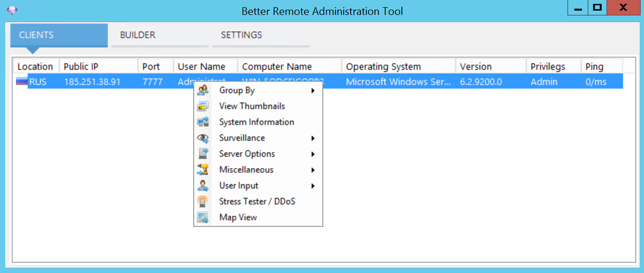Viewport: 644px width, 273px height.
Task: Open the Surveillance submenu
Action: click(258, 138)
